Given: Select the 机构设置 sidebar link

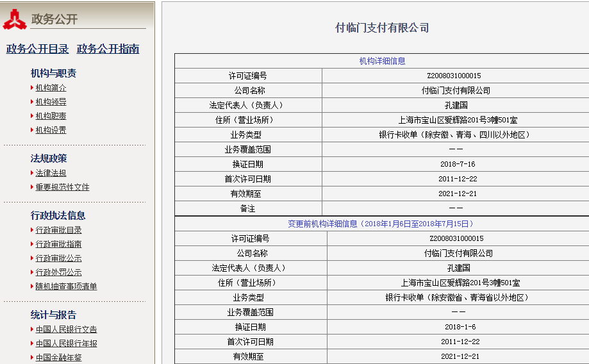Looking at the screenshot, I should point(51,130).
